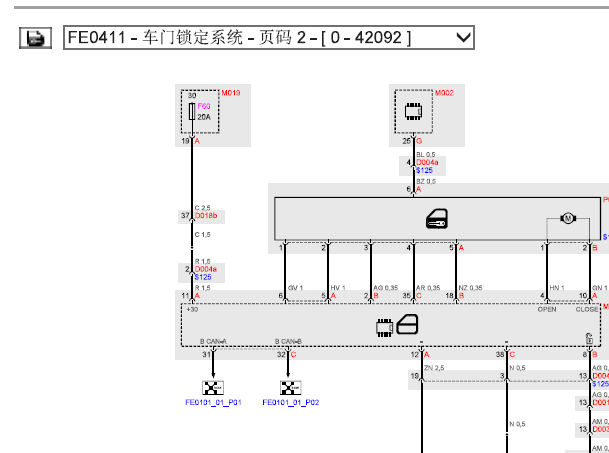Click the M002 control unit chip icon

click(413, 112)
